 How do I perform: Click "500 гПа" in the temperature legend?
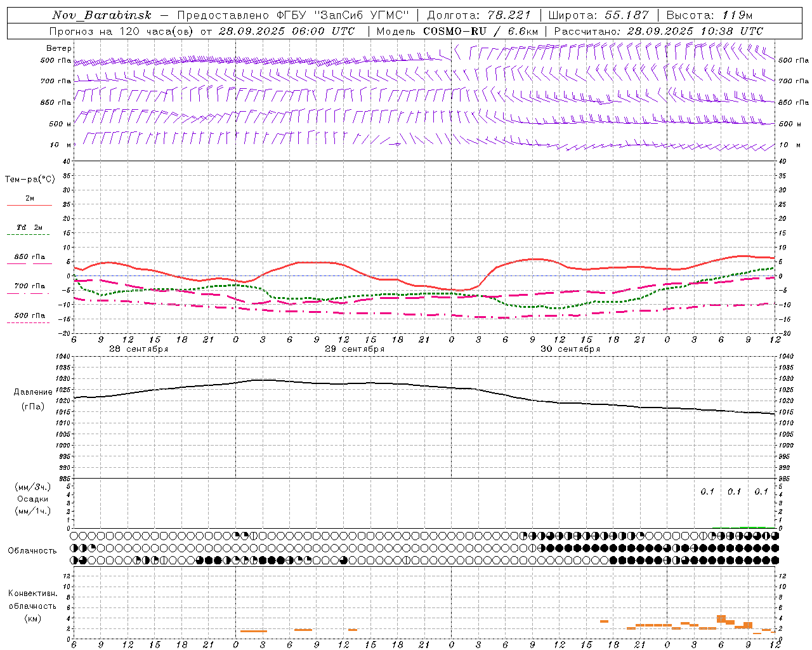click(x=30, y=315)
